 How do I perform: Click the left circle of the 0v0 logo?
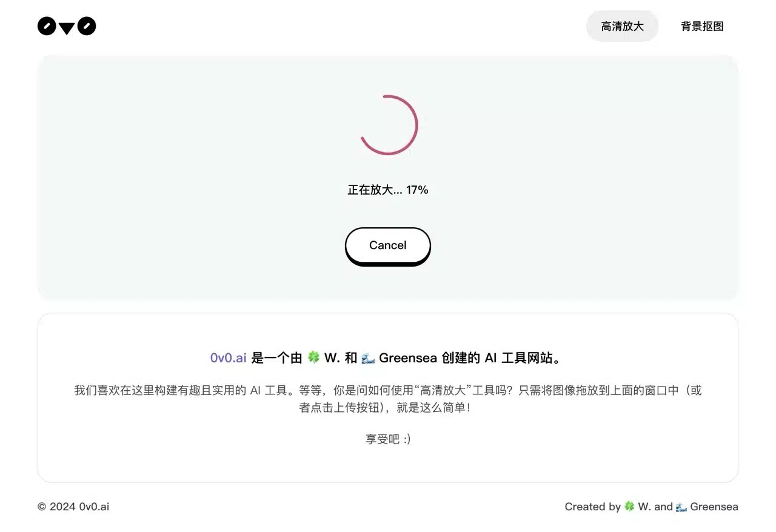pyautogui.click(x=47, y=26)
